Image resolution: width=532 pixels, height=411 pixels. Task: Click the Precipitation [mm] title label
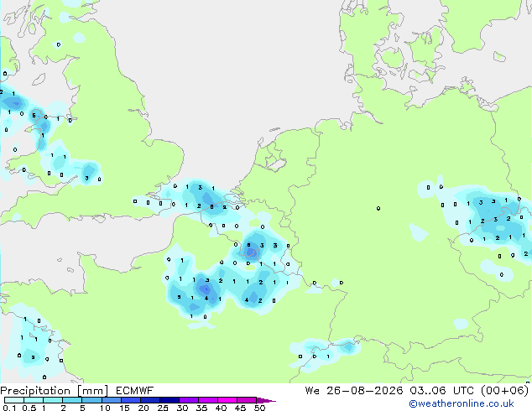(55, 391)
